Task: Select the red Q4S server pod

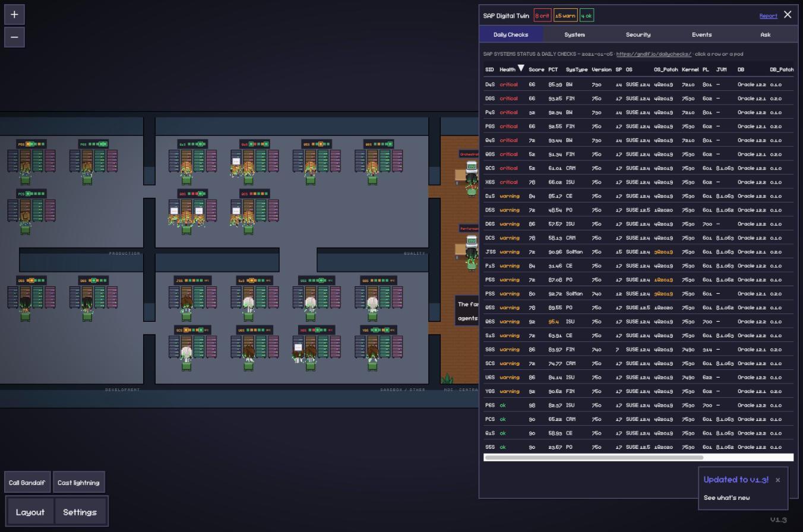Action: click(x=254, y=161)
